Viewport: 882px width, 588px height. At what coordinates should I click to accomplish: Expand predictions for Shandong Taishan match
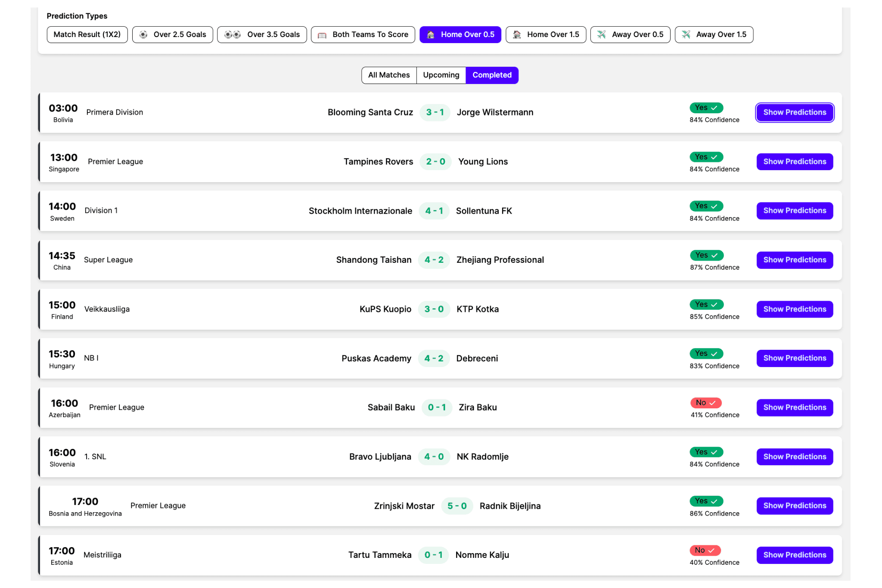click(x=795, y=260)
